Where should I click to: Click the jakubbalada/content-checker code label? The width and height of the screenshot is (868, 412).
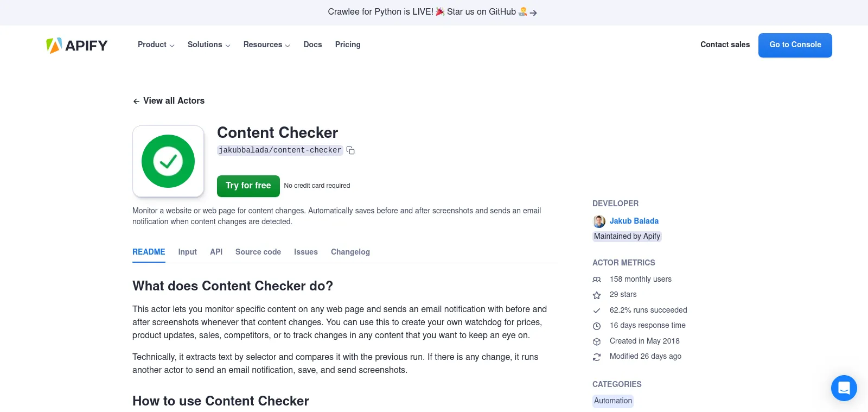[280, 150]
